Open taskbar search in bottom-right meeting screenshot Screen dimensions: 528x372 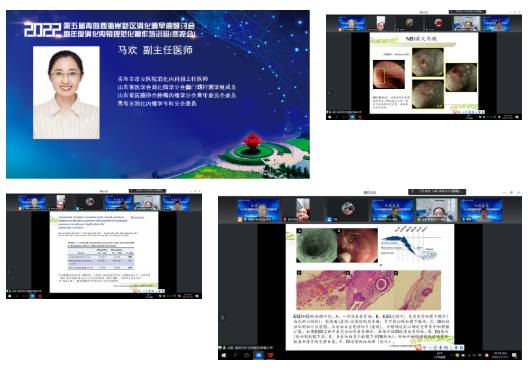pos(235,355)
